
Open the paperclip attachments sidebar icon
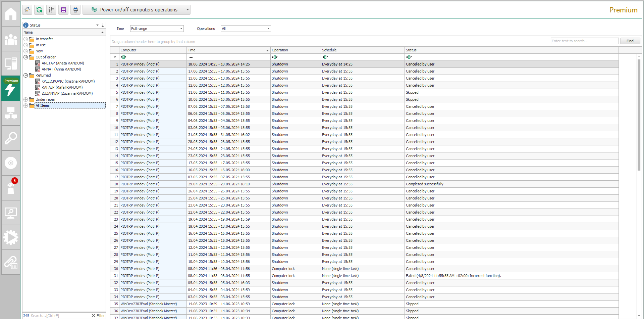[x=11, y=262]
